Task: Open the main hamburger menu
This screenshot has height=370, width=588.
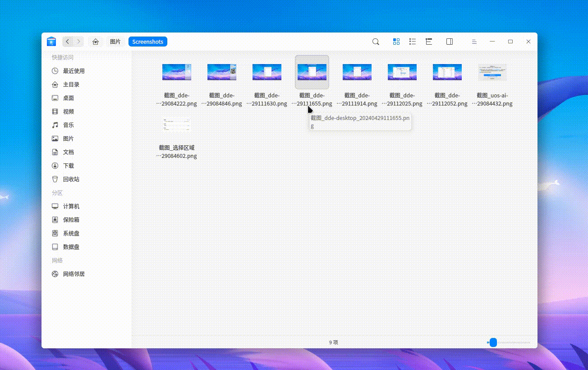Action: click(474, 42)
